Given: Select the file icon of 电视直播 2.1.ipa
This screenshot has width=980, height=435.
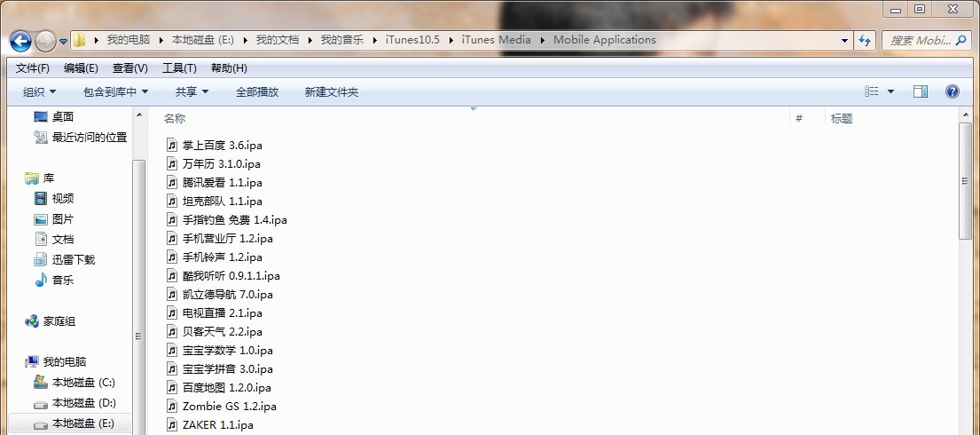Looking at the screenshot, I should tap(172, 312).
